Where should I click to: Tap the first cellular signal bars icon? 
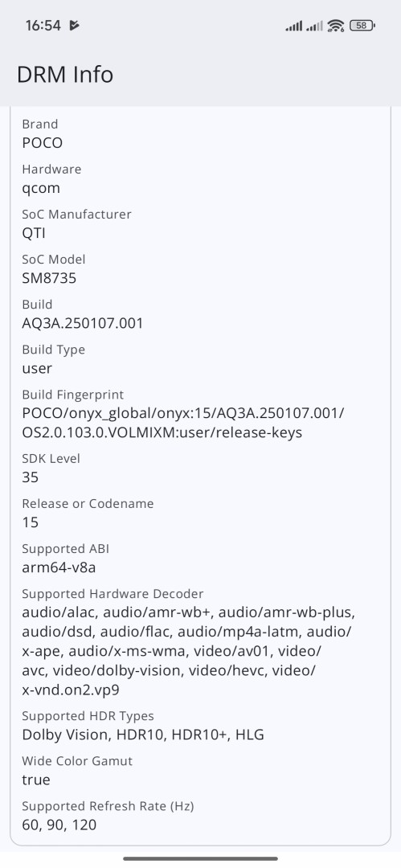coord(293,26)
